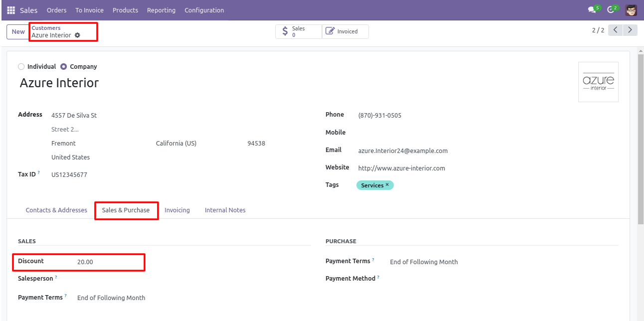This screenshot has width=644, height=321.
Task: Switch to the Invoicing tab
Action: click(177, 210)
